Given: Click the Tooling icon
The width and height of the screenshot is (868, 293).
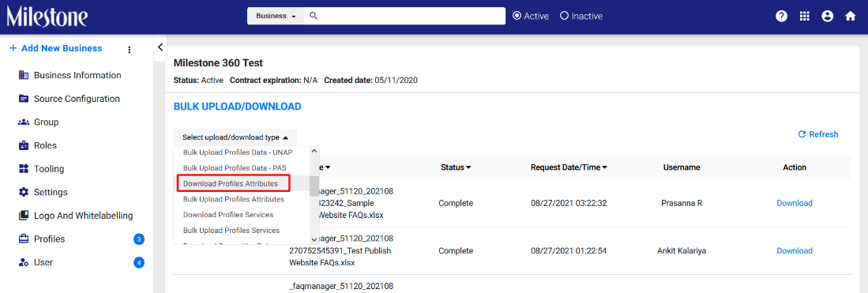Looking at the screenshot, I should pos(23,169).
